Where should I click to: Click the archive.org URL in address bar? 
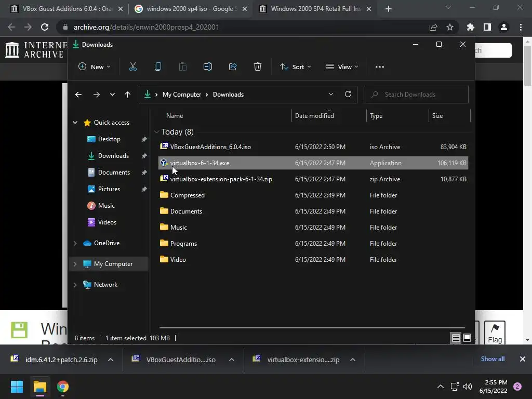(146, 27)
